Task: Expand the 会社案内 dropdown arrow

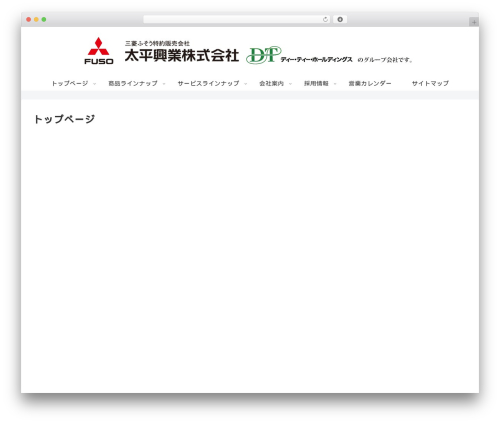Action: click(x=290, y=84)
